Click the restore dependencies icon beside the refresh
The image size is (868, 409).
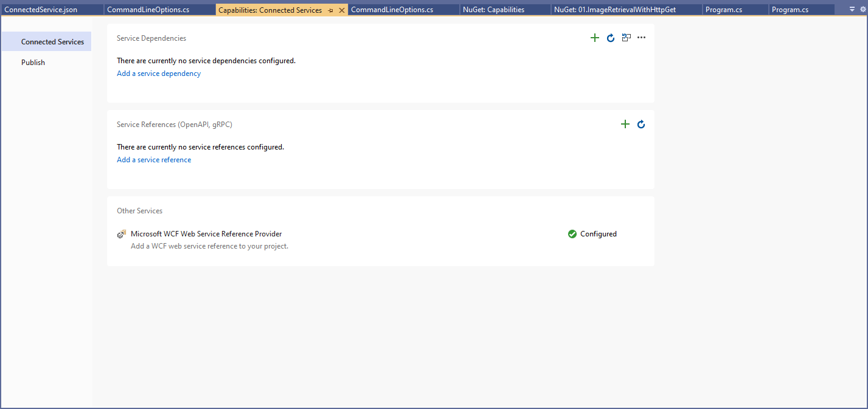pos(626,38)
